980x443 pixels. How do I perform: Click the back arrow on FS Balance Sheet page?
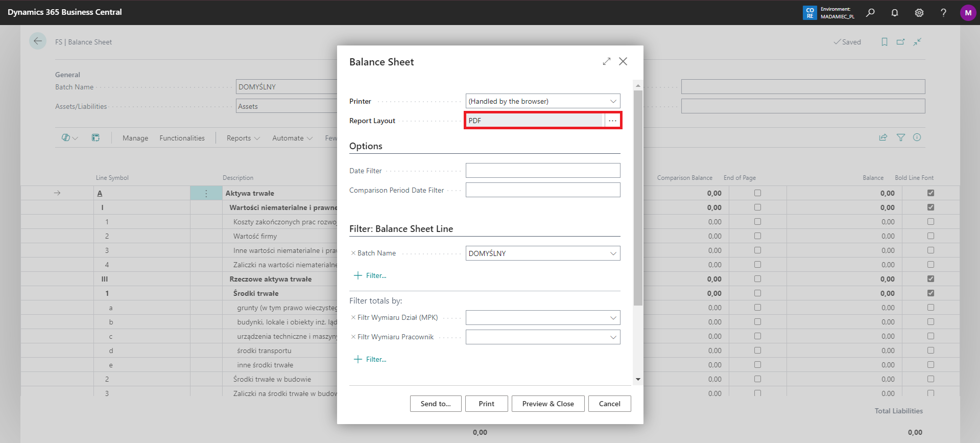(38, 41)
